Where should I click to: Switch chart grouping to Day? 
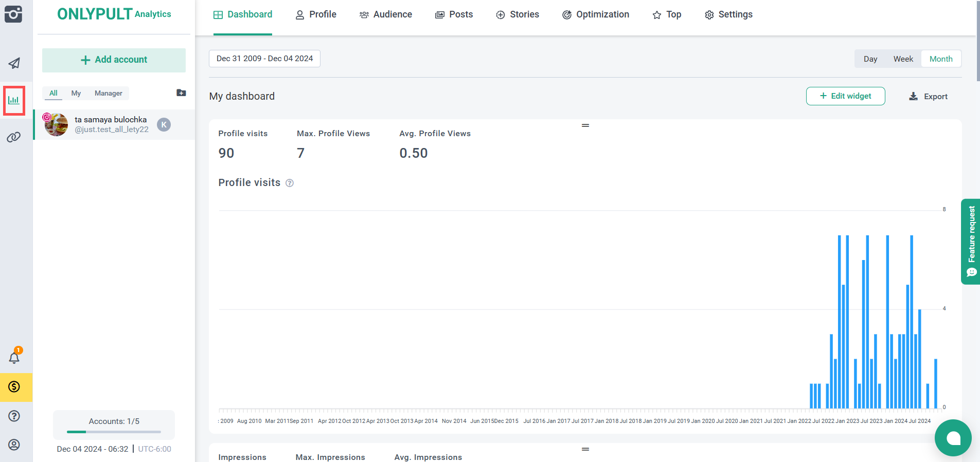point(870,59)
